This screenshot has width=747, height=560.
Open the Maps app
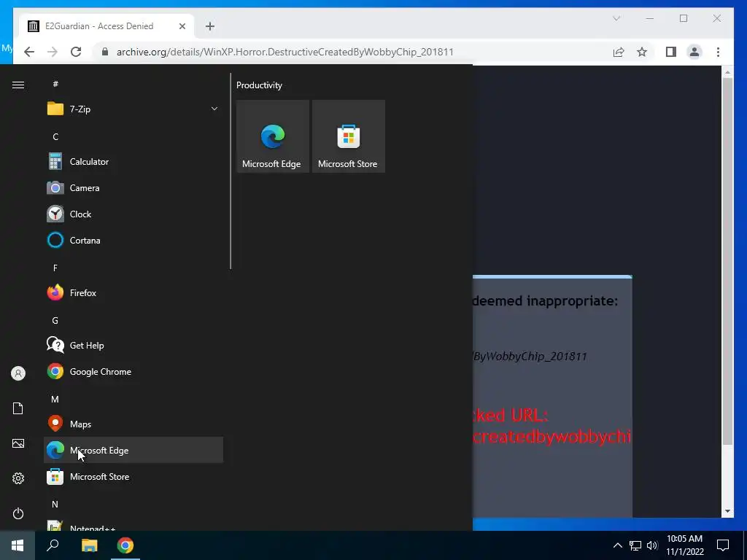(x=133, y=424)
